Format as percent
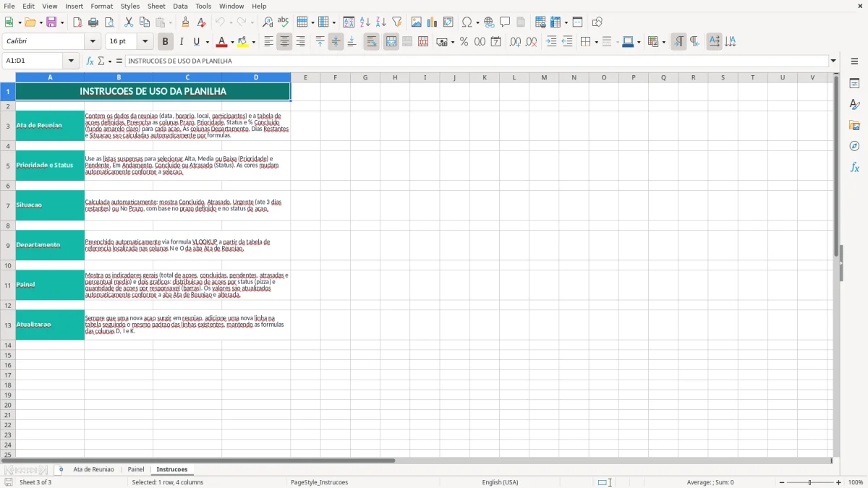 click(x=464, y=42)
